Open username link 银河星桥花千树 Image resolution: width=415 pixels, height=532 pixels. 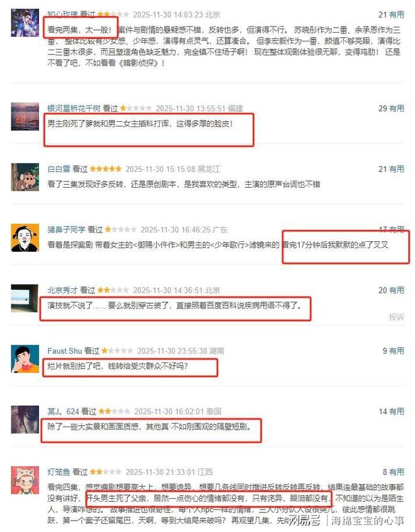[x=74, y=109]
